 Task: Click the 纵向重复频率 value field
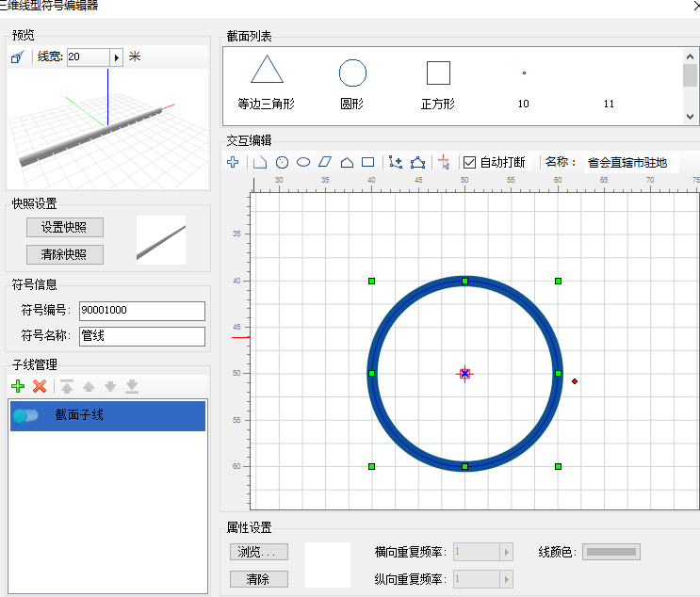click(x=477, y=579)
